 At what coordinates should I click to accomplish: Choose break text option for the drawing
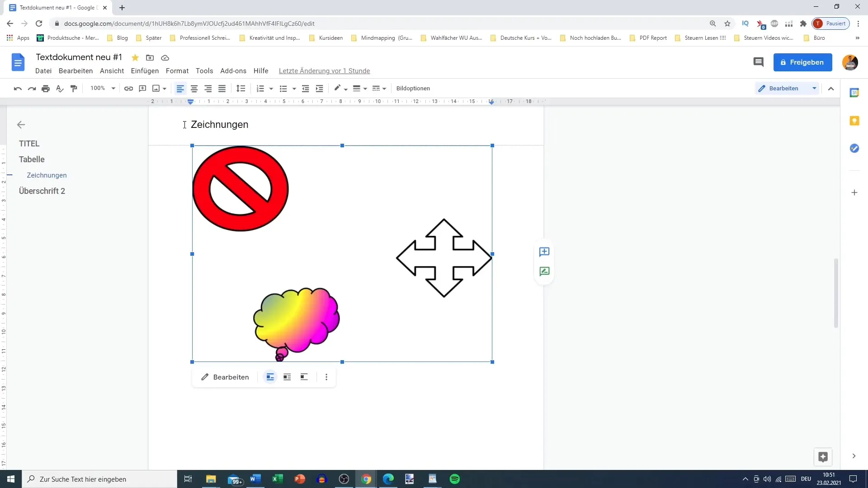pos(304,377)
